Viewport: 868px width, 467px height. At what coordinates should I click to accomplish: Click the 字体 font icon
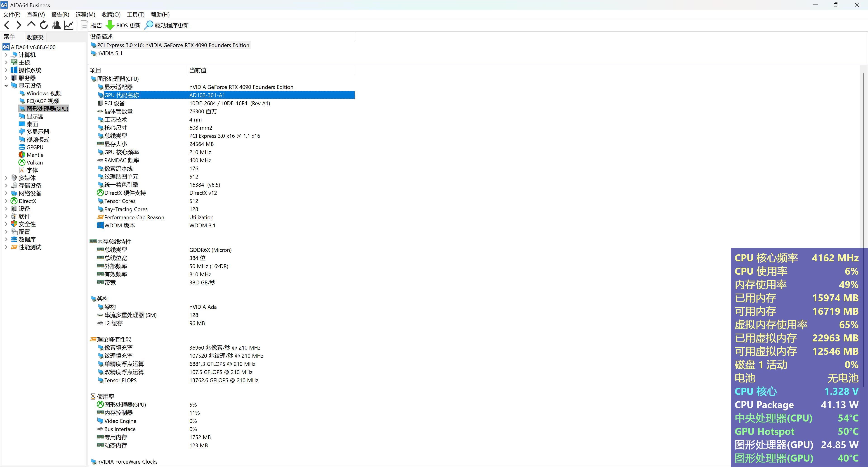(22, 170)
